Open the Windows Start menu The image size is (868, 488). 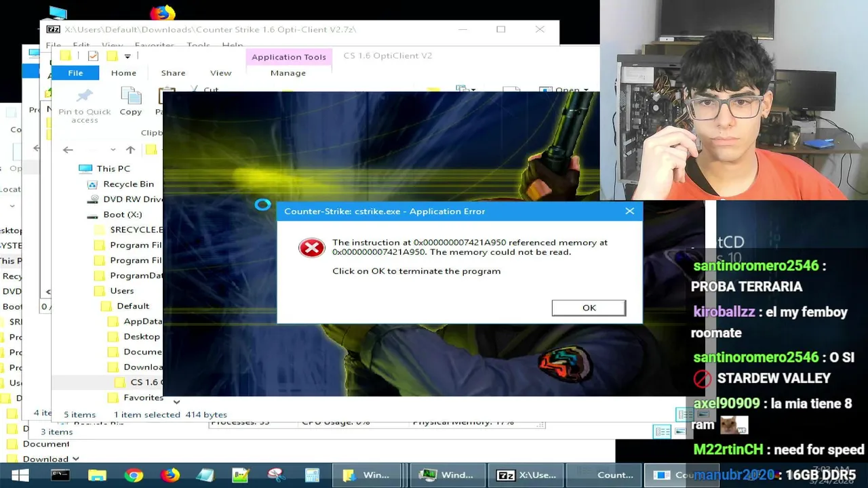coord(20,475)
